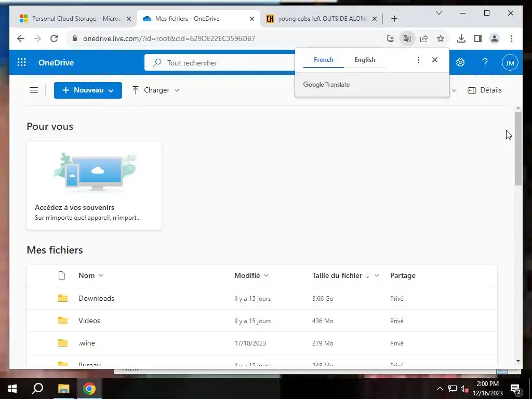Click the Videos folder icon
This screenshot has width=532, height=399.
[63, 321]
